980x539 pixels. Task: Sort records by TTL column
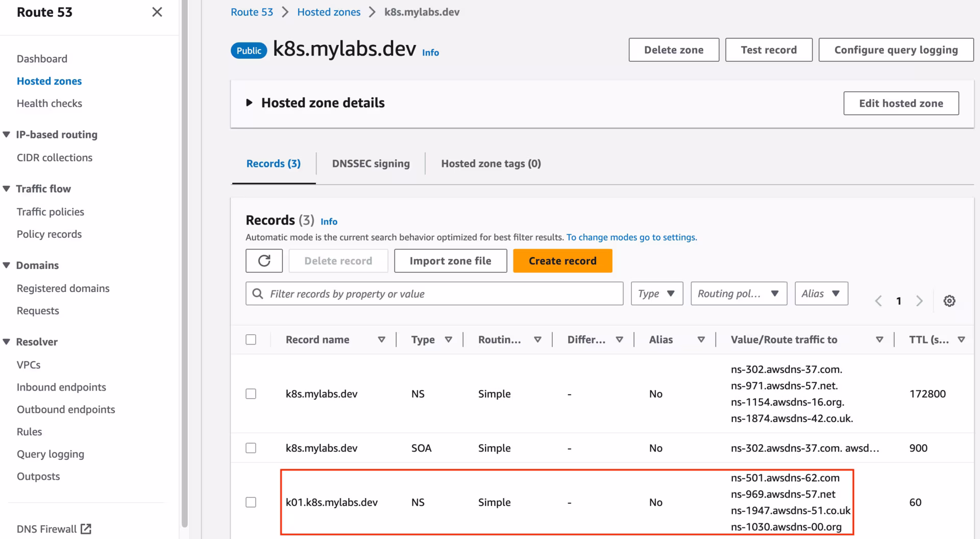click(962, 339)
